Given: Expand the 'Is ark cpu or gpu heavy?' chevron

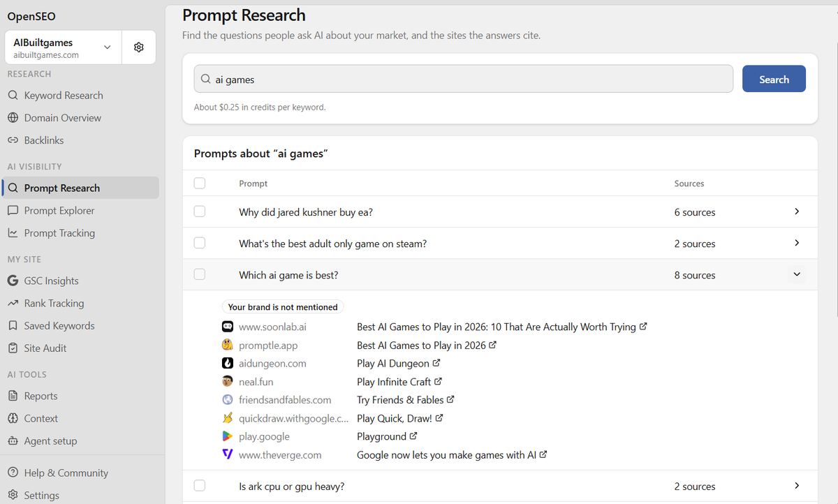Looking at the screenshot, I should tap(797, 485).
